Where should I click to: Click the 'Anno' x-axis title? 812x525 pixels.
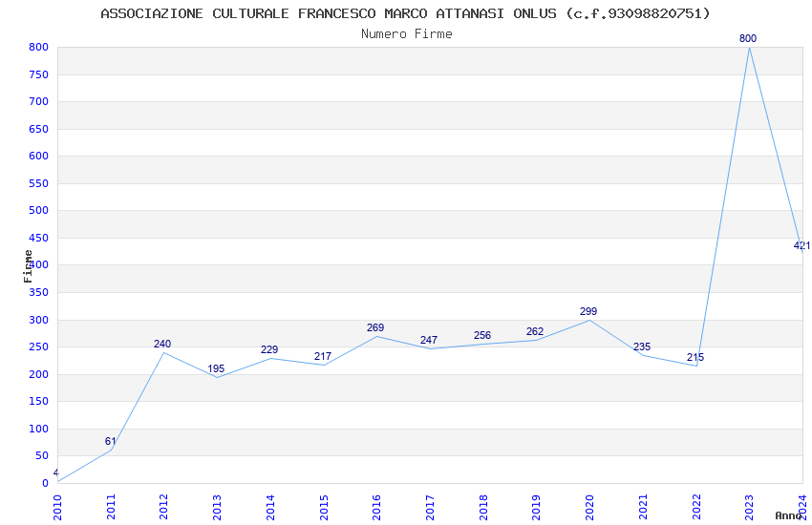pos(788,515)
